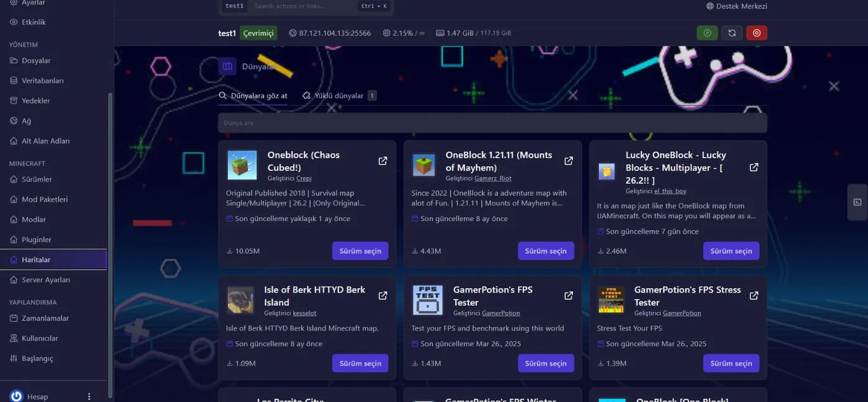Open Mod Paketleri page
868x402 pixels.
pyautogui.click(x=45, y=199)
